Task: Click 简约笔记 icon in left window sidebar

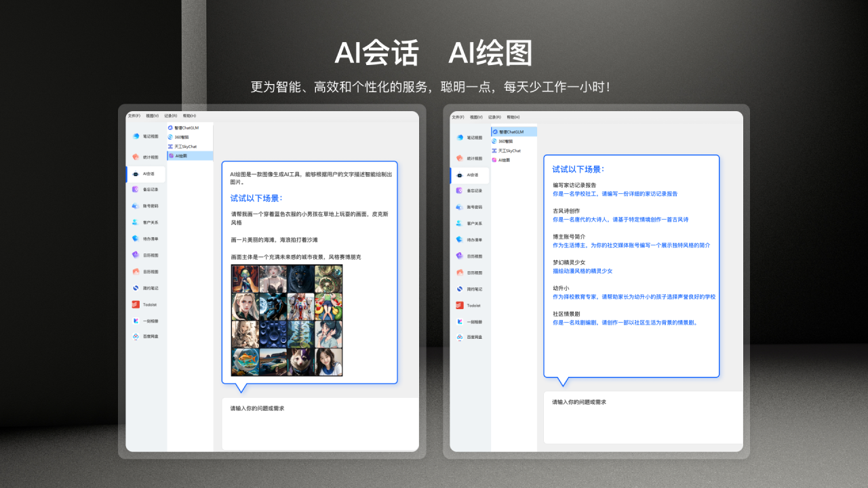Action: 136,288
